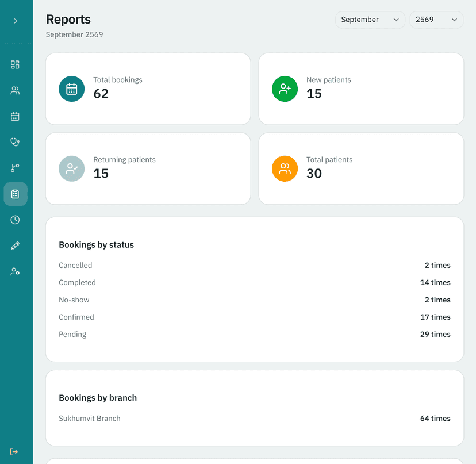
Task: Click the 'Returning patients' label
Action: 124,160
